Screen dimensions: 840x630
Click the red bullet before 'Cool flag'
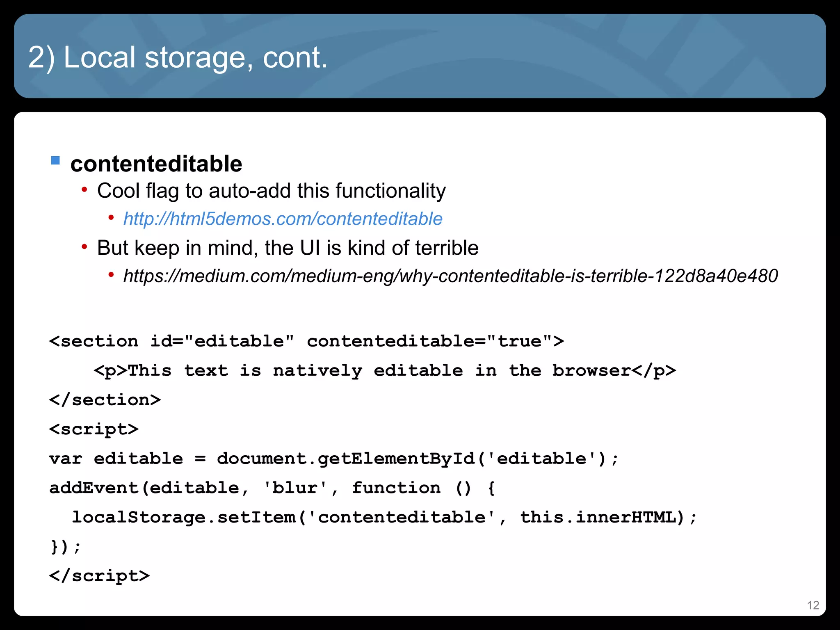point(84,190)
